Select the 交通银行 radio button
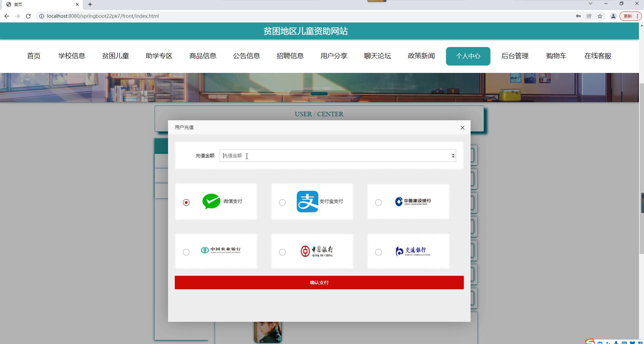Viewport: 644px width, 344px height. [x=378, y=252]
